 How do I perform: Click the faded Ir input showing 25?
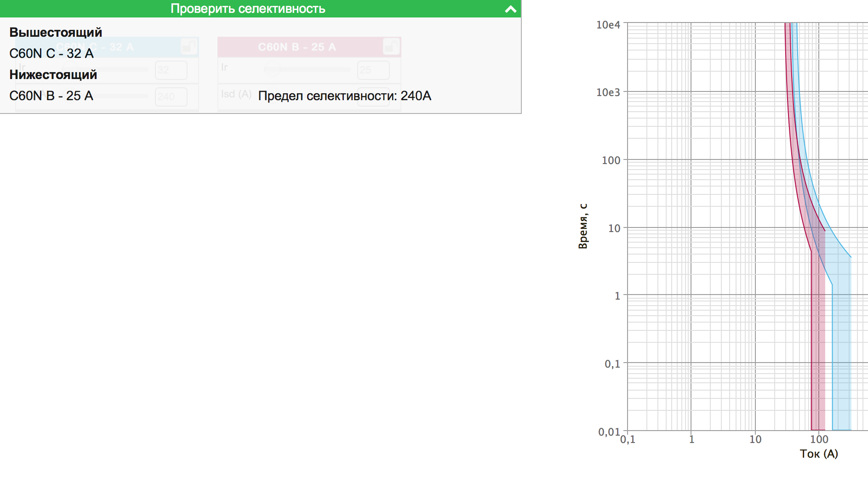[373, 70]
